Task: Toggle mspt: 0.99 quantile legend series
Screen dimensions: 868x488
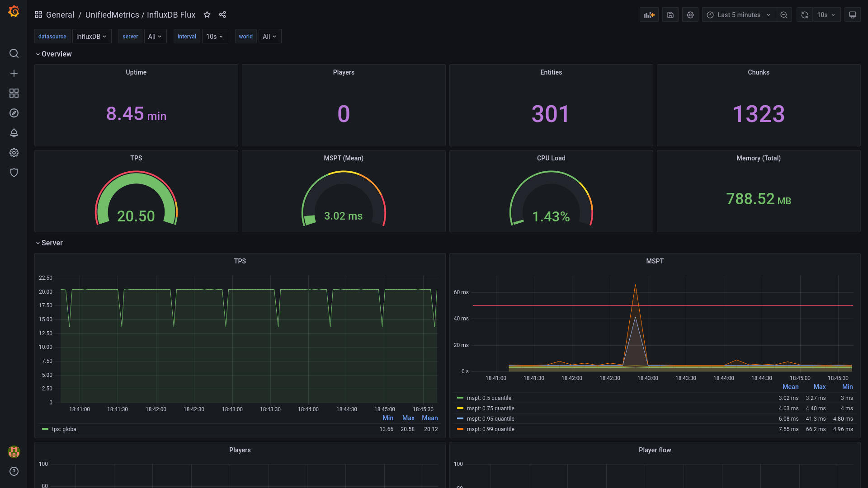Action: 491,429
